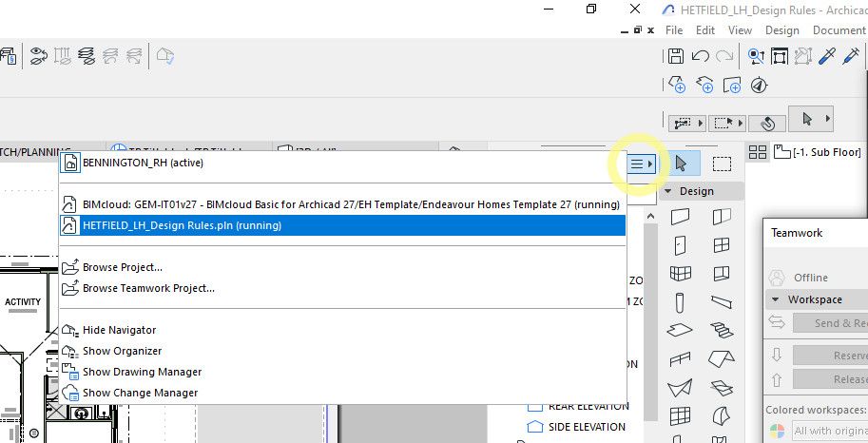Switch to HETFIELD_LH_Design Rules.pln project

pos(342,225)
